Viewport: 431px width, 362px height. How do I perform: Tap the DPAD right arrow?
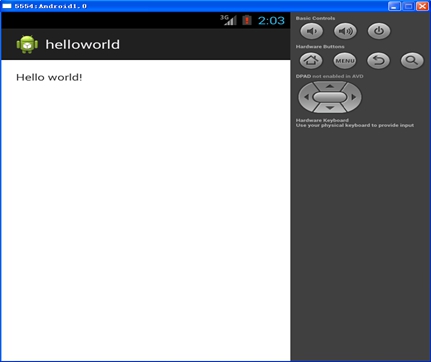353,97
